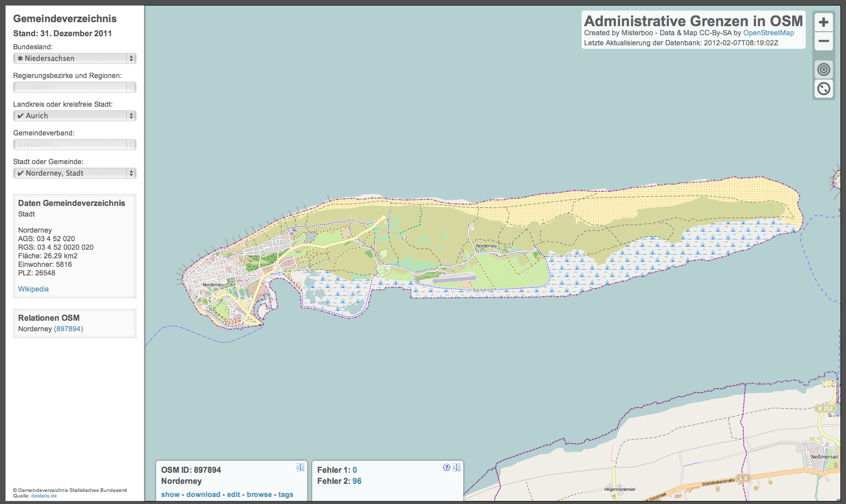Click the concentric-circles locate map control
Screen dimensions: 846x504
pos(823,69)
